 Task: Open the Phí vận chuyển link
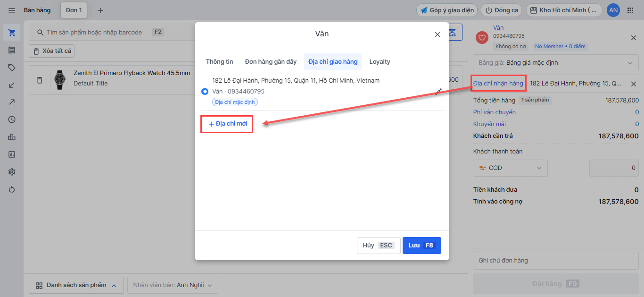[495, 112]
